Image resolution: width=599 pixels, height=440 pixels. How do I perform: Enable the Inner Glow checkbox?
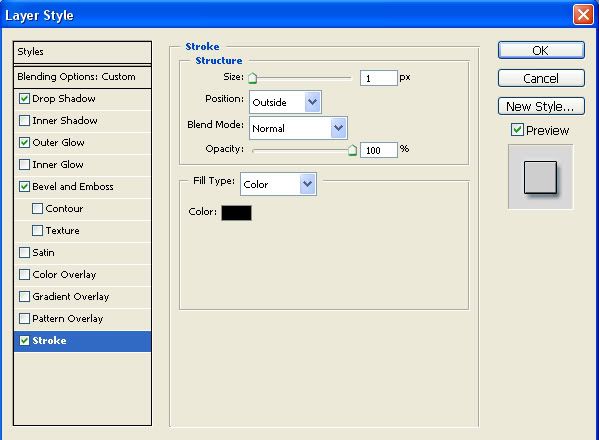(24, 165)
